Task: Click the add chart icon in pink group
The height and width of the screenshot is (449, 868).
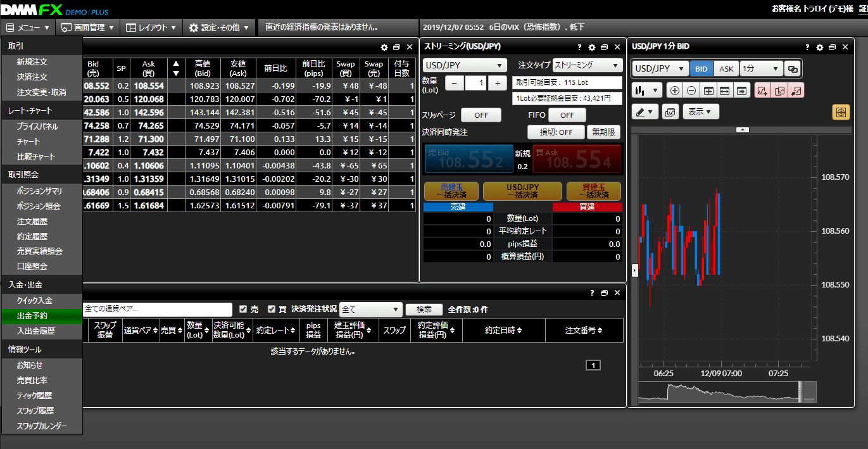Action: tap(762, 91)
